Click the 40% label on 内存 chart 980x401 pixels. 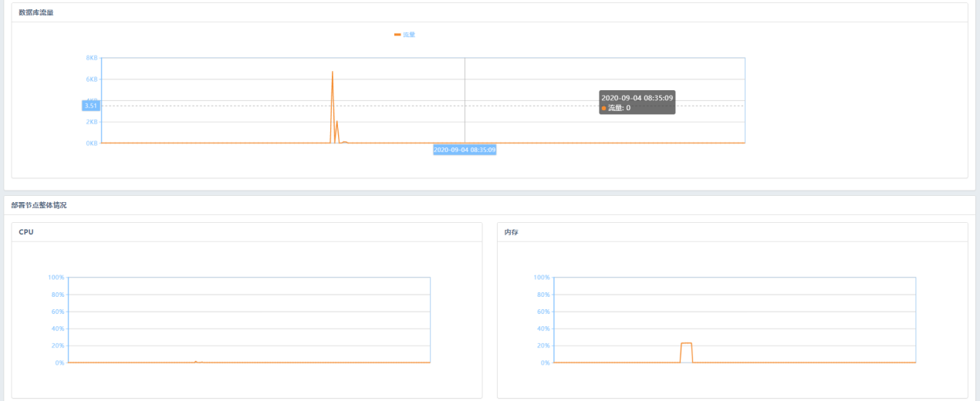(543, 329)
